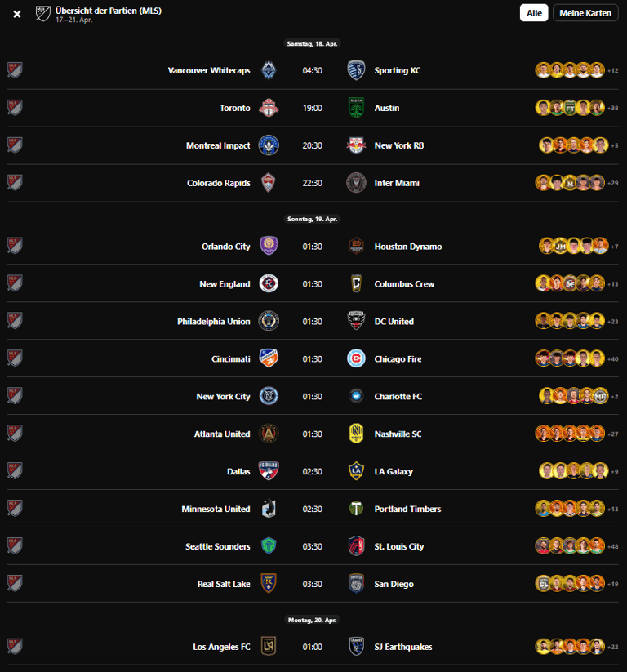Open Montreal Impact match at 20:30

[313, 145]
